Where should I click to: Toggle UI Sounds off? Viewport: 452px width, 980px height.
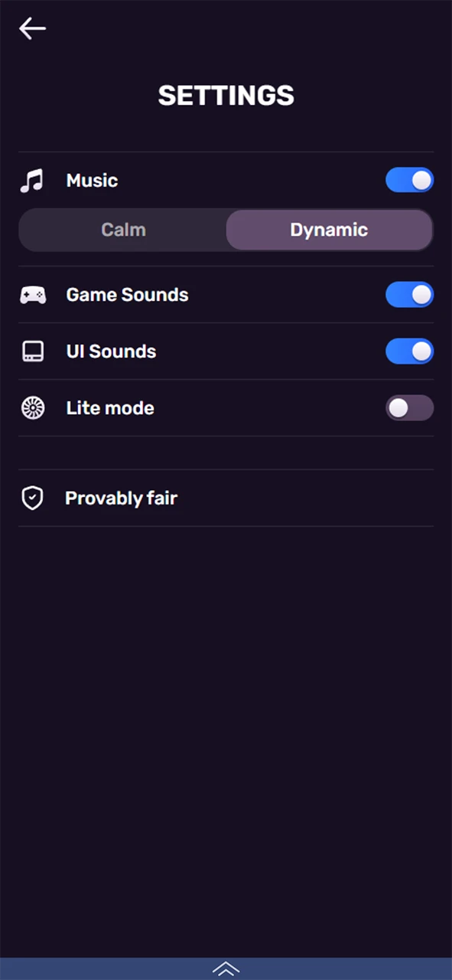(410, 351)
